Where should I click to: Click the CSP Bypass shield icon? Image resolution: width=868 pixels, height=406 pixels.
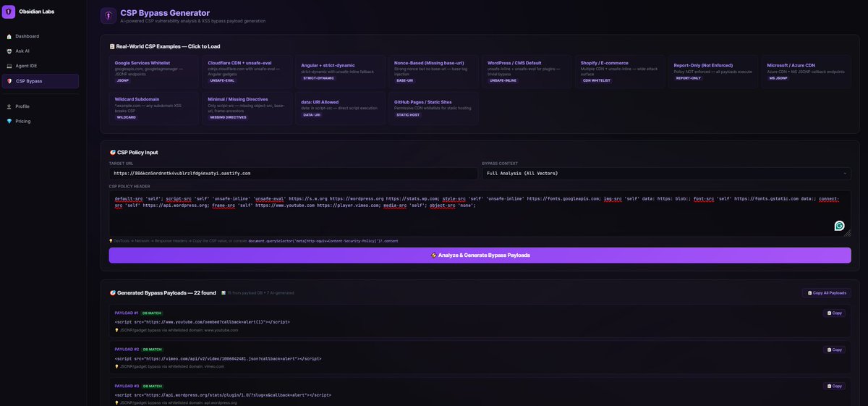pyautogui.click(x=9, y=81)
